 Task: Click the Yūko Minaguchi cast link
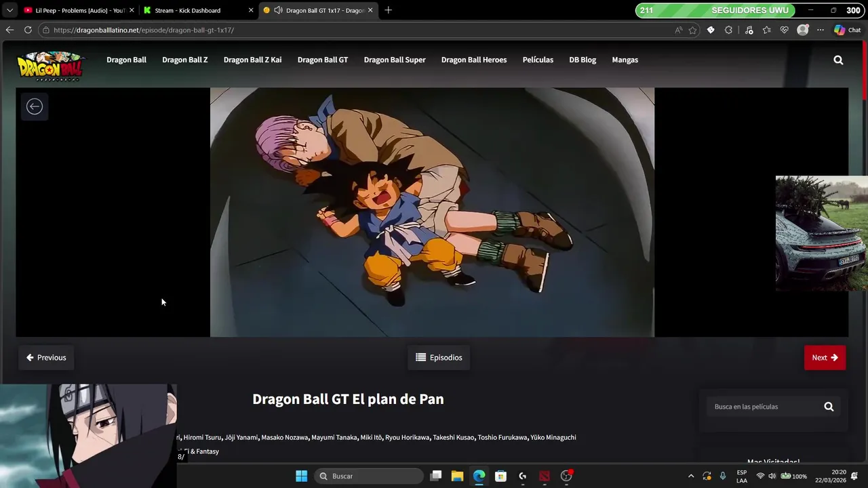coord(553,437)
